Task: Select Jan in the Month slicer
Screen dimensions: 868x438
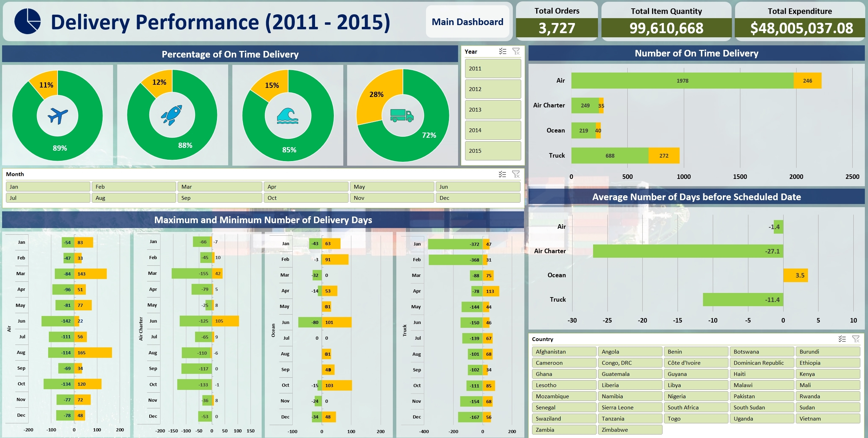Action: coord(48,187)
